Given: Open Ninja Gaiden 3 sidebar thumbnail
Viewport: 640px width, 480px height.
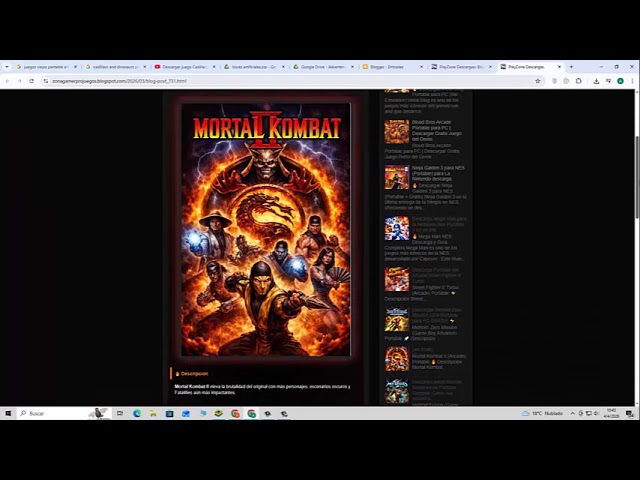Looking at the screenshot, I should pos(396,177).
